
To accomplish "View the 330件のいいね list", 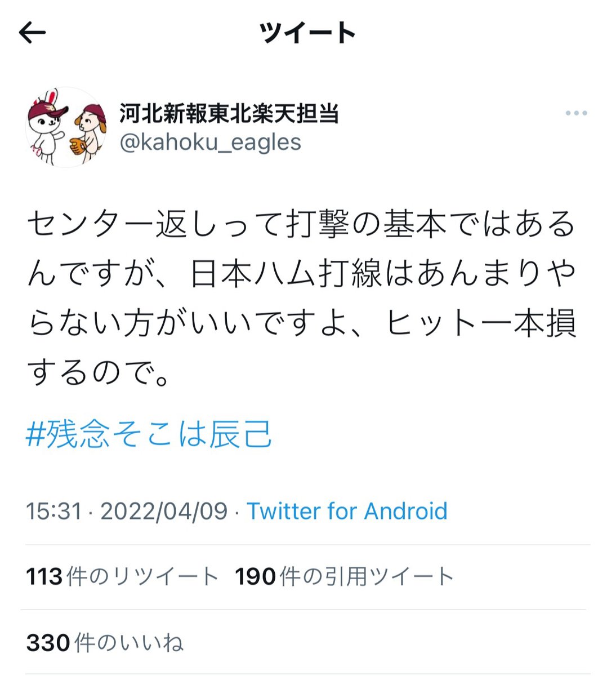I will [105, 642].
